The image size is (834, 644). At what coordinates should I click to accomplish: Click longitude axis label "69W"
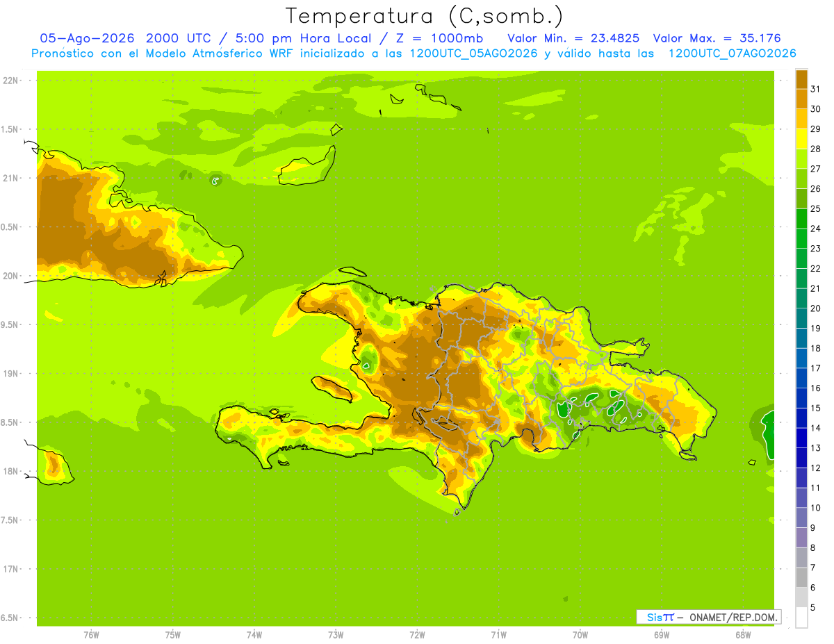coord(662,635)
